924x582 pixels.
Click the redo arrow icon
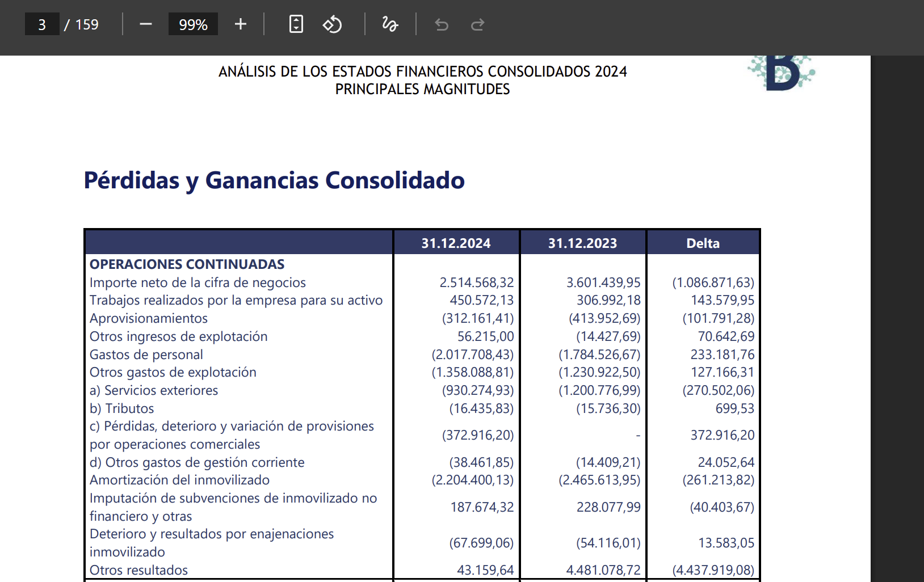(x=478, y=24)
